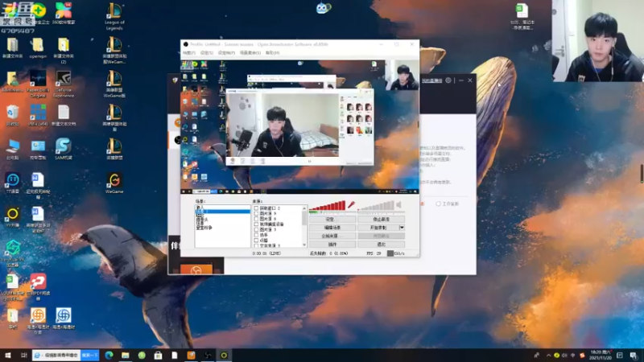Adjust the red microphone volume meter
This screenshot has height=362, width=644.
click(327, 206)
